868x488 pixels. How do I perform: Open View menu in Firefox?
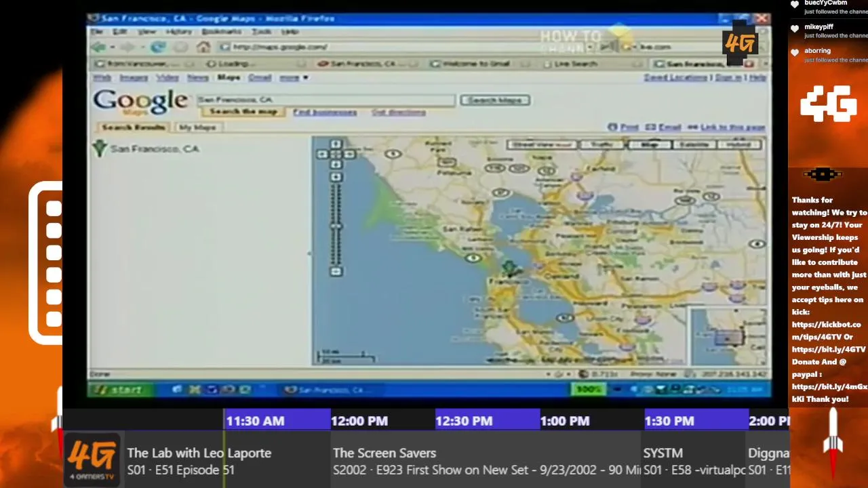coord(146,32)
